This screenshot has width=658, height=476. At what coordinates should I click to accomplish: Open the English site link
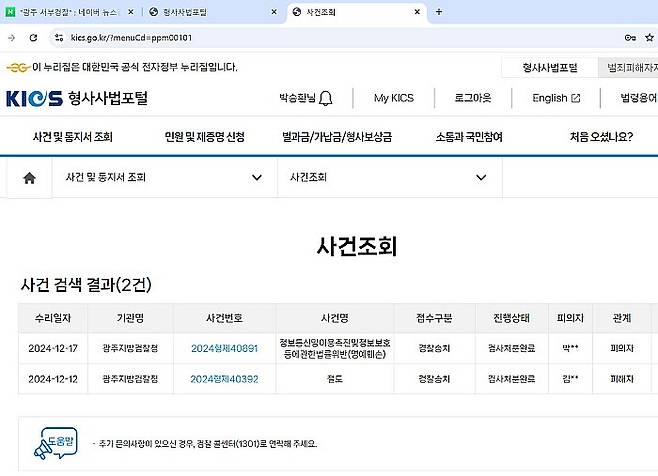coord(556,98)
